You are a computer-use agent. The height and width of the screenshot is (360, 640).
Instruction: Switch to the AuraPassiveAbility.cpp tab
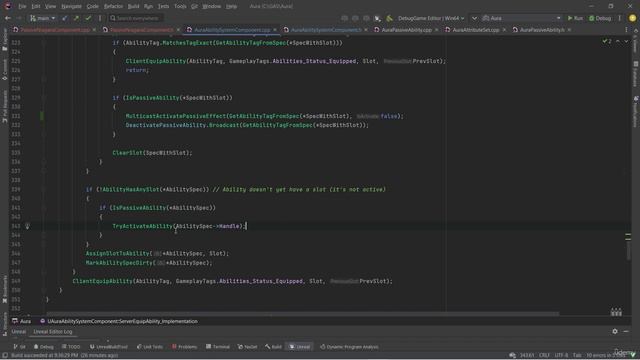(x=407, y=30)
